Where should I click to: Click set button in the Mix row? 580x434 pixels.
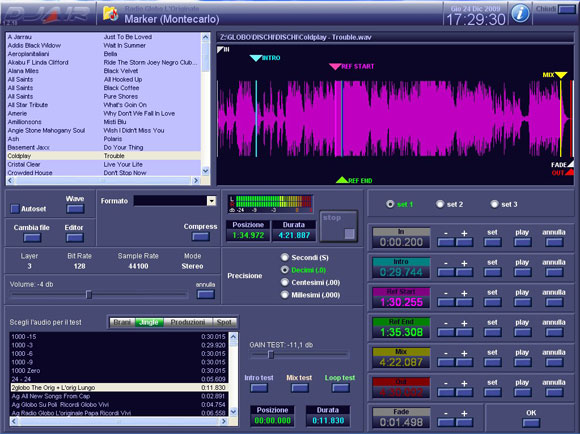pyautogui.click(x=492, y=363)
